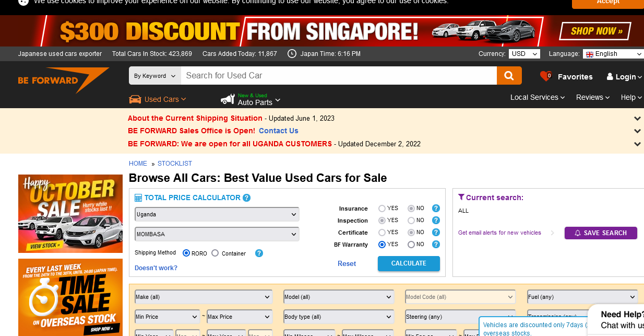Click the orange search magnifier button
The height and width of the screenshot is (336, 644).
509,76
